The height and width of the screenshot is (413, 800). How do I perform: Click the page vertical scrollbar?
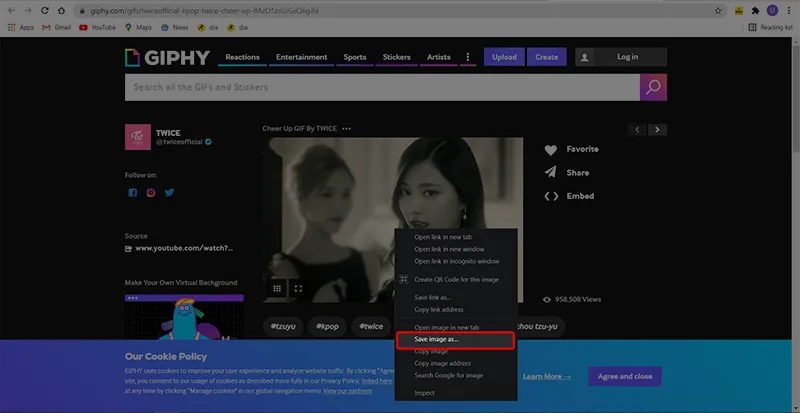[x=796, y=225]
